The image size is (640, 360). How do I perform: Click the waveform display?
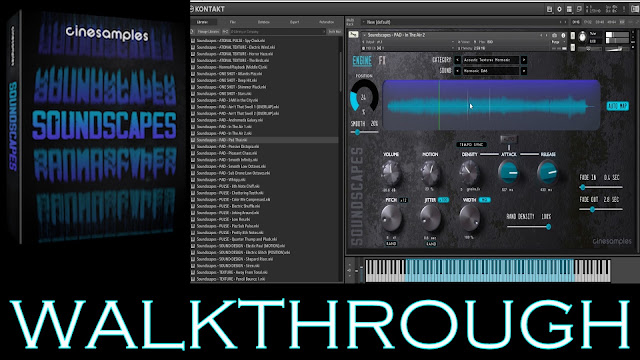pyautogui.click(x=491, y=105)
